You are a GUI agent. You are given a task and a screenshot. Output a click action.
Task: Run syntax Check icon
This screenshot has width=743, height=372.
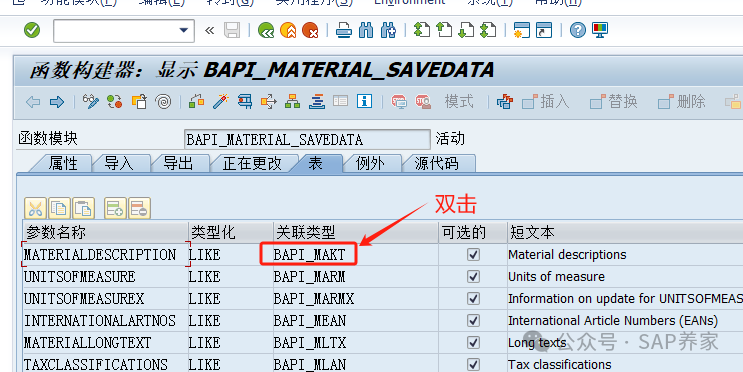point(197,101)
